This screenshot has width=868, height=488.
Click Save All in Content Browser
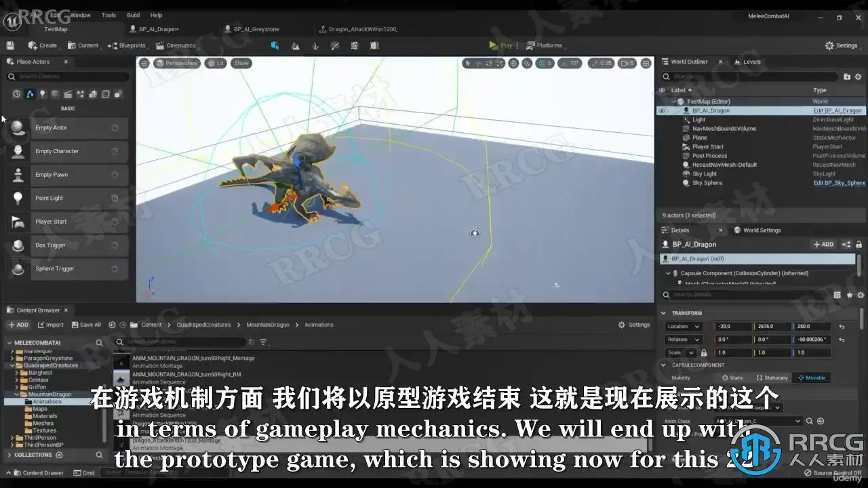pos(86,325)
